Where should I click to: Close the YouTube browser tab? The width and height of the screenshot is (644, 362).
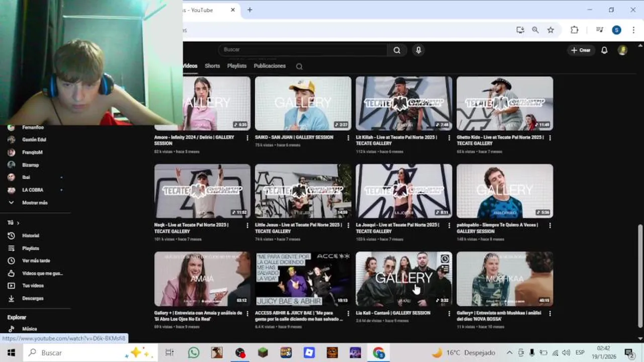233,10
